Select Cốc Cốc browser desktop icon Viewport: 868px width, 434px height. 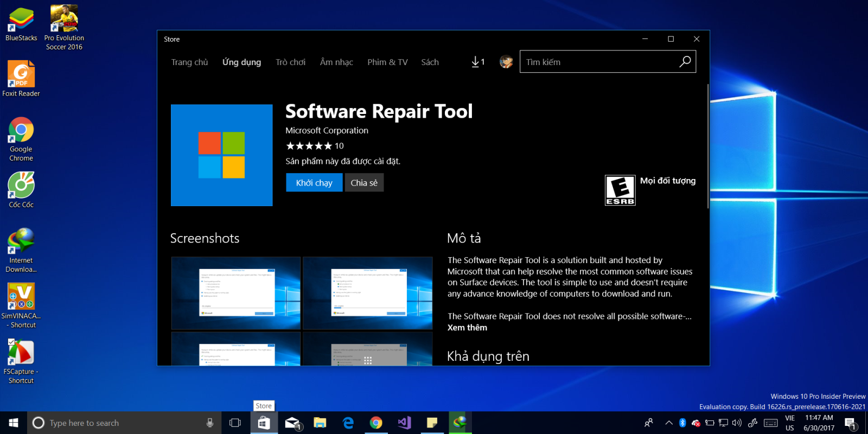[21, 190]
